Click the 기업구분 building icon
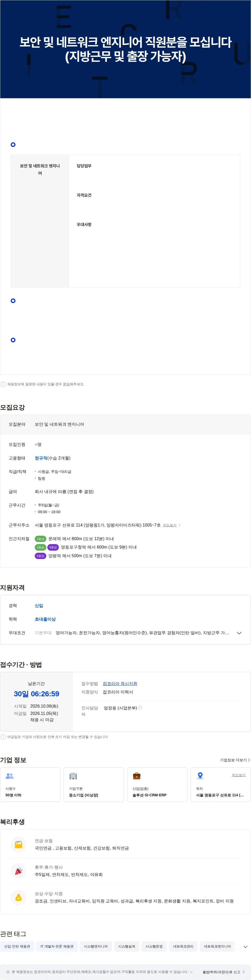251x980 pixels. [x=73, y=776]
